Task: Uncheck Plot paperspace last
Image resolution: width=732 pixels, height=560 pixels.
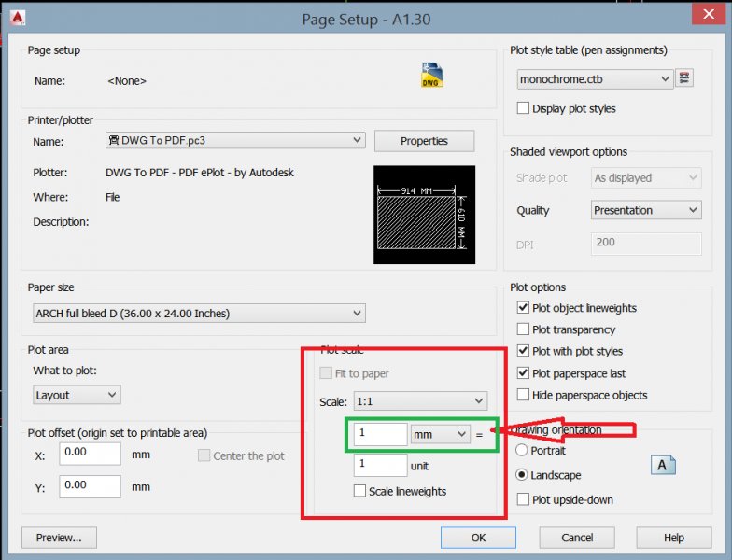Action: (523, 373)
